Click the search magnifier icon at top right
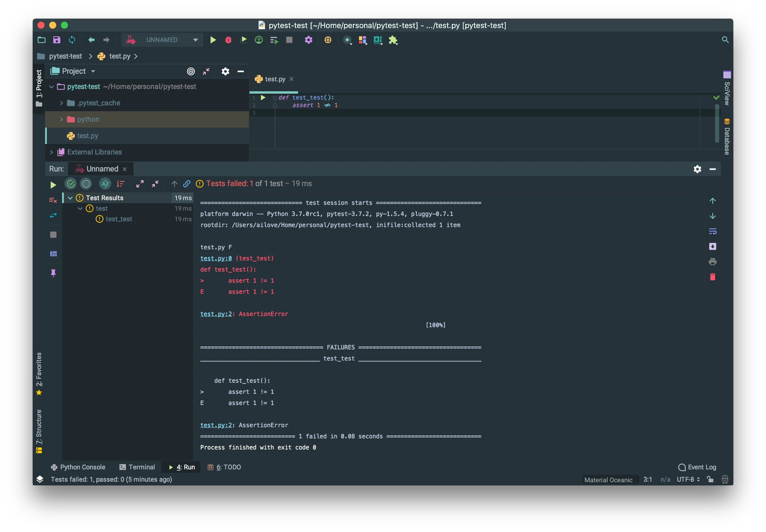 pos(725,40)
